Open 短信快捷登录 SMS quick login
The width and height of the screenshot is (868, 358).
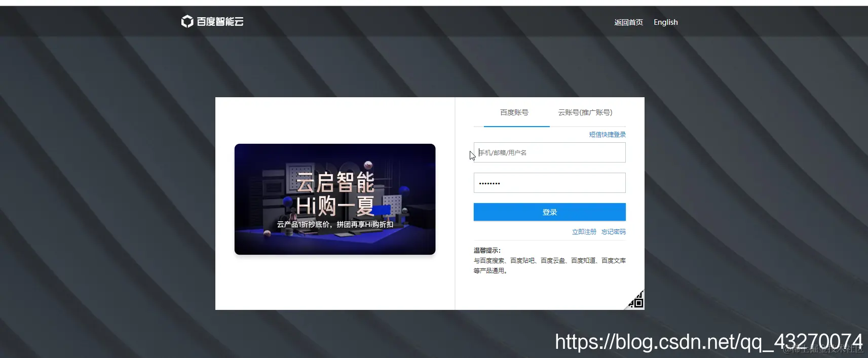point(607,135)
